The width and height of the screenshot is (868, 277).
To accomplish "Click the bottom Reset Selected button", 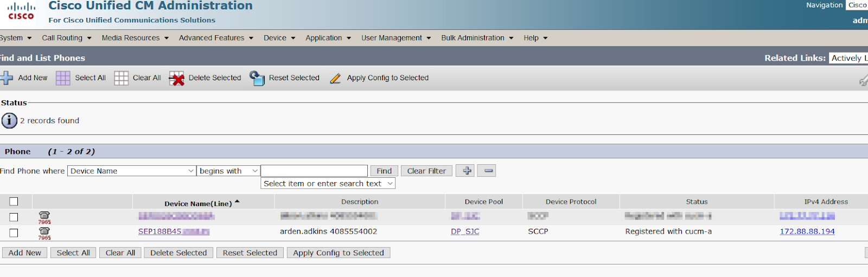I will 250,253.
